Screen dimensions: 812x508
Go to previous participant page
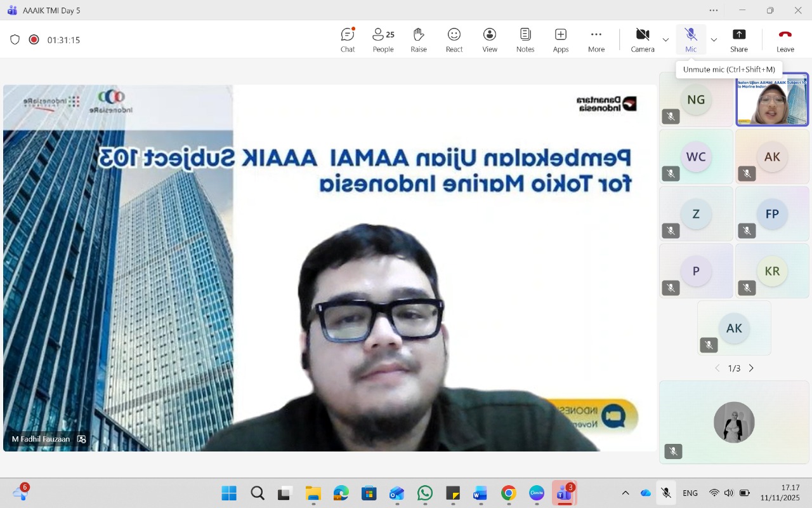pyautogui.click(x=717, y=368)
